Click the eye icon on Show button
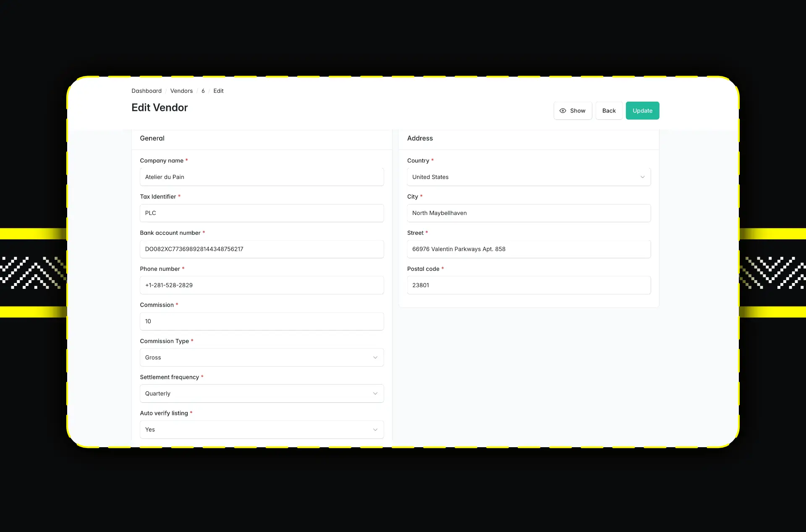Viewport: 806px width, 532px height. (563, 111)
